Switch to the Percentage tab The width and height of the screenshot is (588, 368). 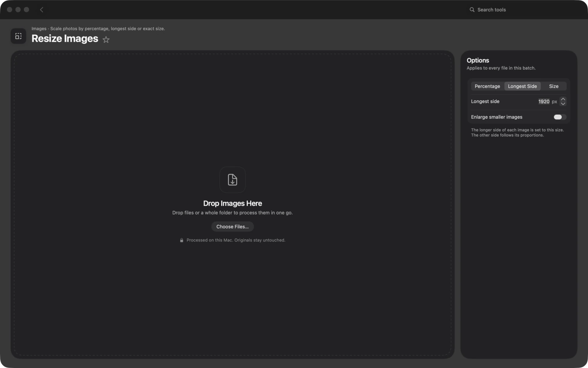(487, 86)
